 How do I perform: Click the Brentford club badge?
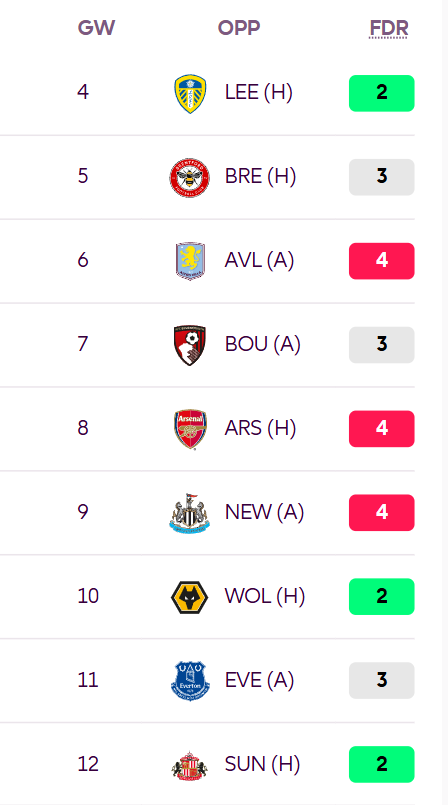tap(190, 177)
